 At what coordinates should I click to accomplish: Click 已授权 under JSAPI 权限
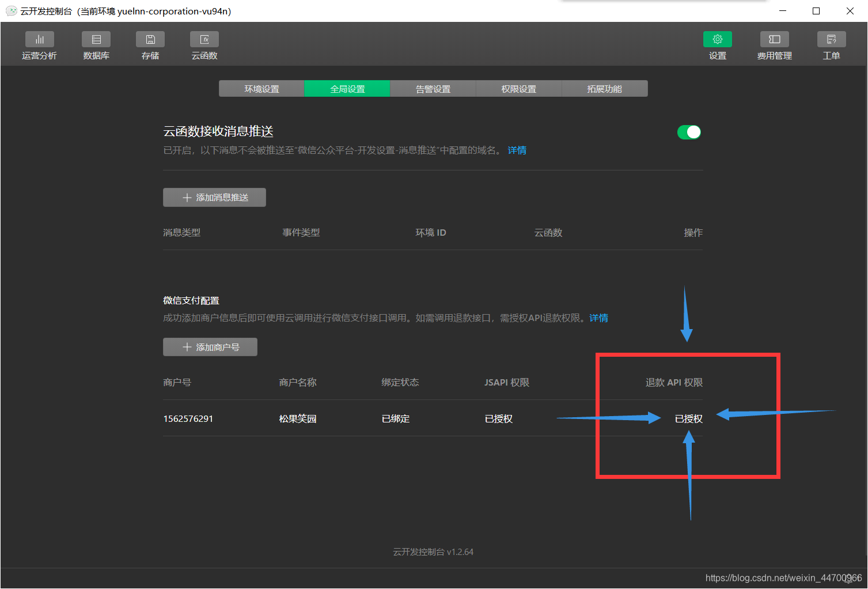coord(499,419)
